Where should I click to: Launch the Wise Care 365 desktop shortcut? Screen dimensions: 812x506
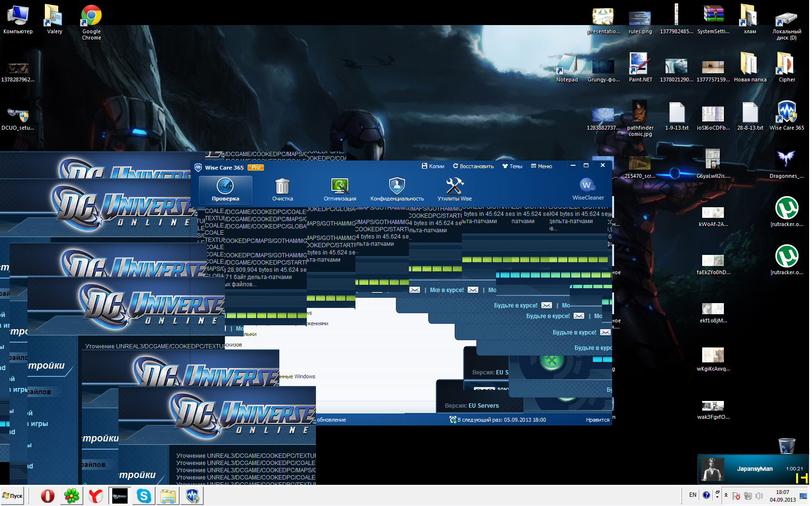pos(786,116)
